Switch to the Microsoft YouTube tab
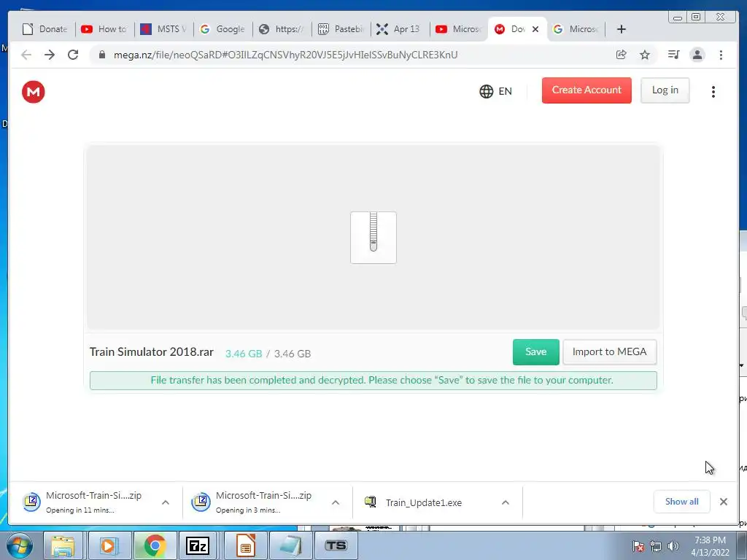747x560 pixels. pyautogui.click(x=459, y=29)
